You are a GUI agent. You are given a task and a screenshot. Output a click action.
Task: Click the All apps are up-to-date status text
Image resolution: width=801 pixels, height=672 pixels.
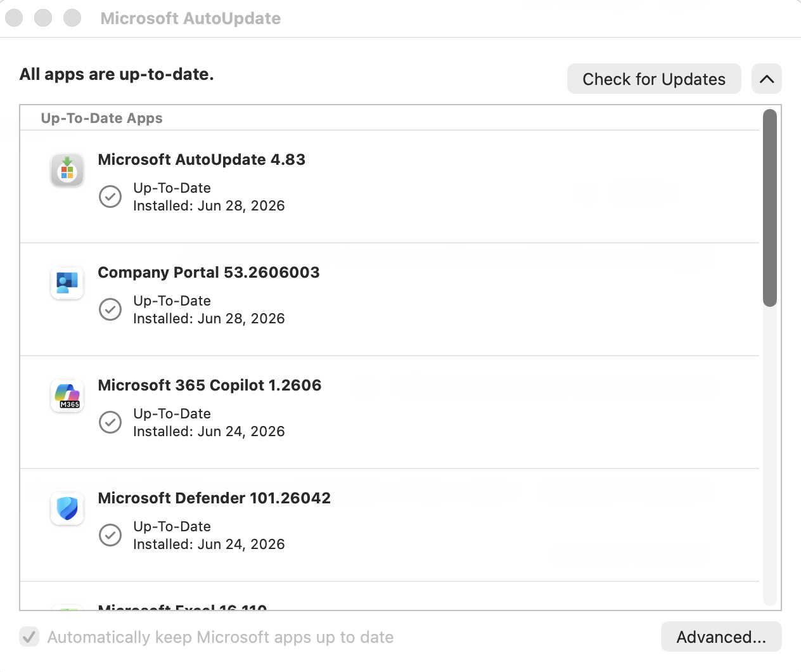point(117,74)
